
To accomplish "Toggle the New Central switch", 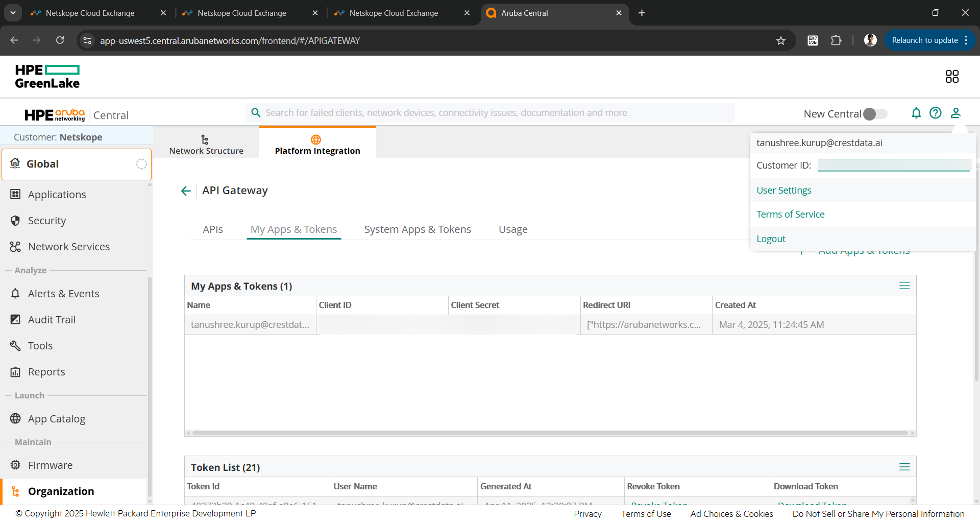I will [875, 114].
